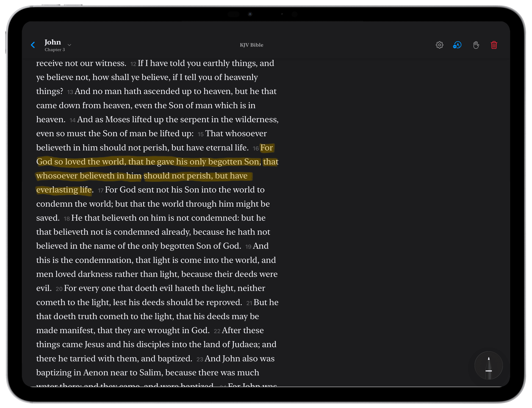Screen dimensions: 532x408
Task: Tap the phrase "condemn the world;"
Action: click(74, 204)
